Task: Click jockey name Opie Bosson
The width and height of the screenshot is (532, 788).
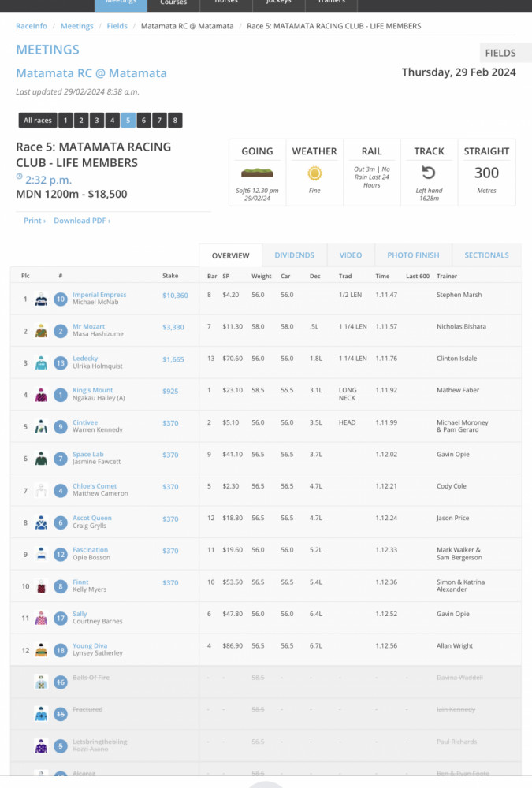Action: pyautogui.click(x=91, y=557)
